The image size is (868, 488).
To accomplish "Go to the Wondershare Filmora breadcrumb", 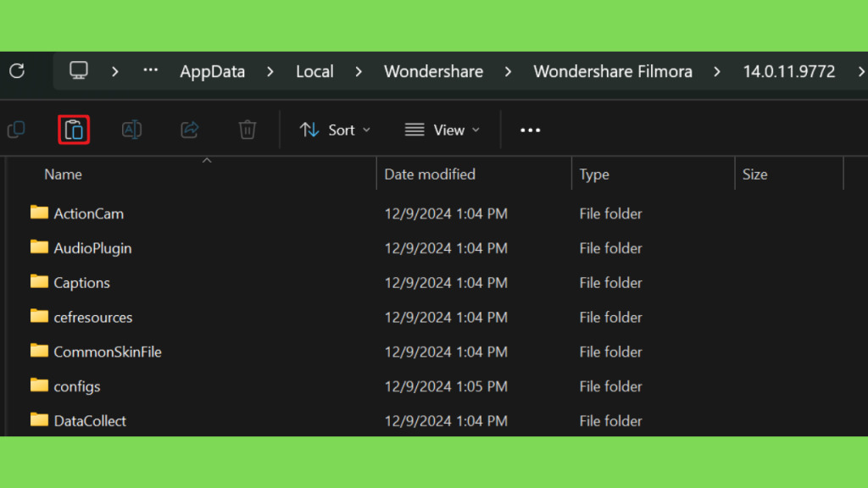I will (613, 71).
